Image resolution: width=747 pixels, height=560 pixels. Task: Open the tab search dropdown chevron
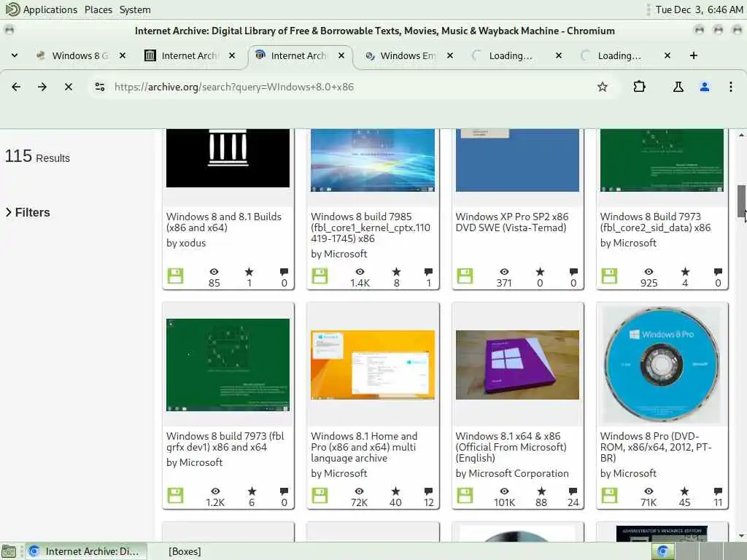[x=15, y=55]
